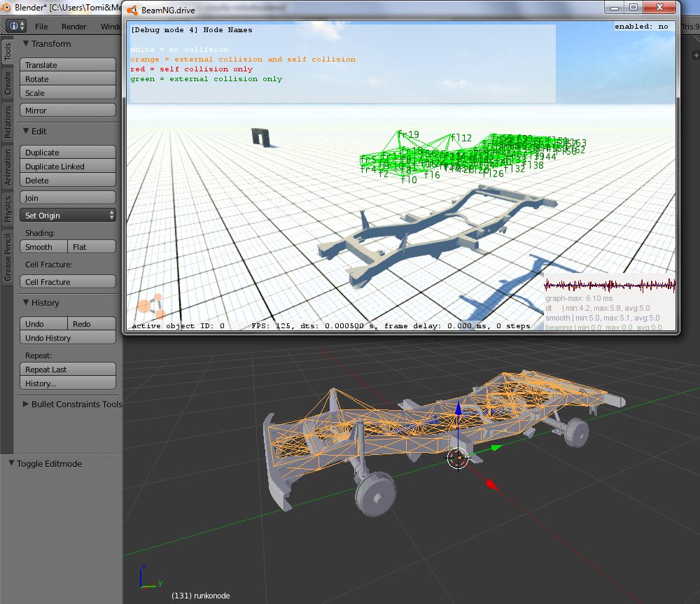
Task: Click the small dark arch object in BeamNG
Action: 261,137
